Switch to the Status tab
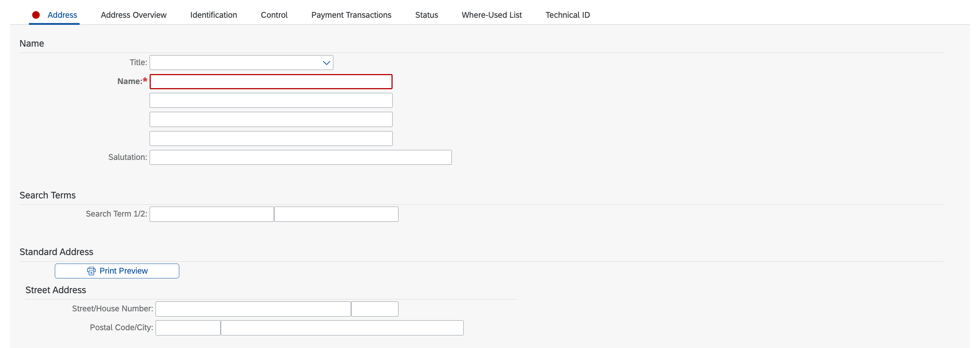 [x=426, y=15]
